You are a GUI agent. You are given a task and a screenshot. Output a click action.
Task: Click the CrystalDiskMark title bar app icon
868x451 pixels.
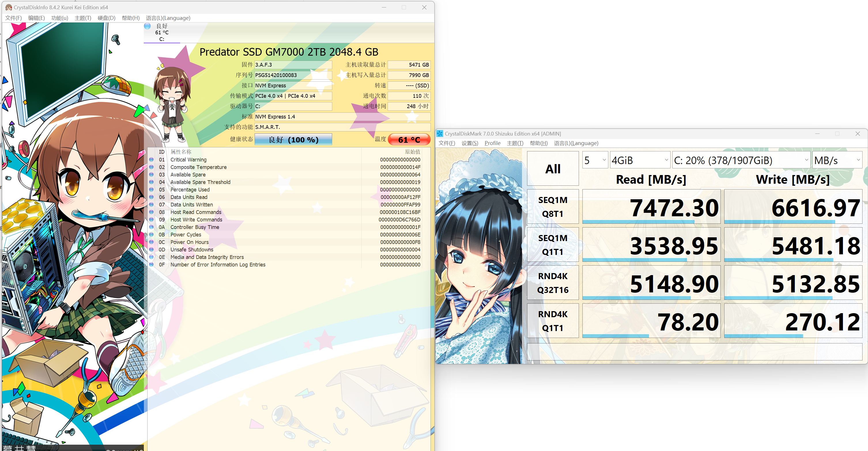(x=440, y=134)
